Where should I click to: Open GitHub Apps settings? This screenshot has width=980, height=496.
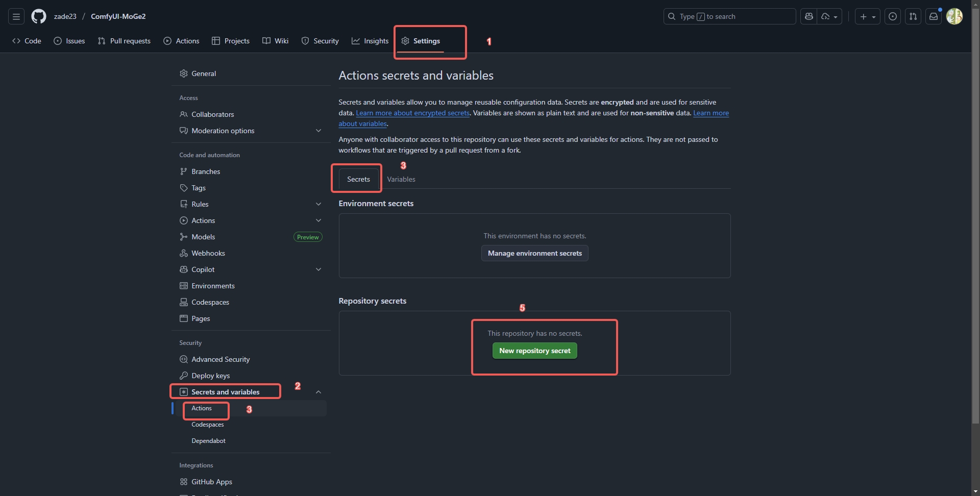tap(251, 482)
